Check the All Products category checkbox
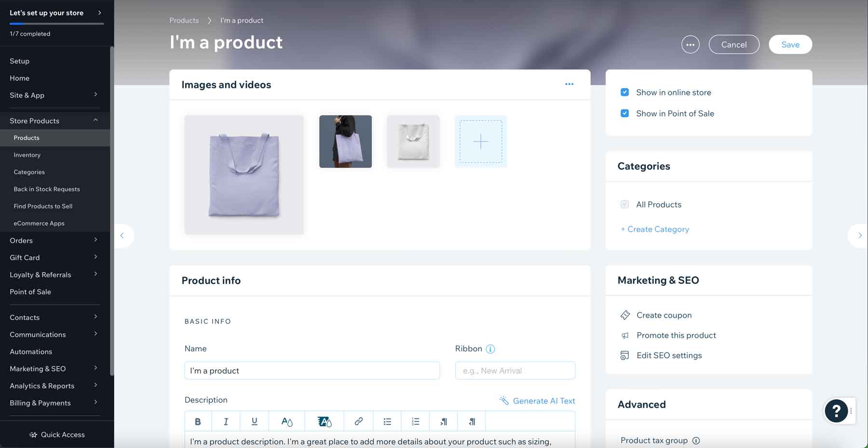868x448 pixels. pyautogui.click(x=625, y=204)
